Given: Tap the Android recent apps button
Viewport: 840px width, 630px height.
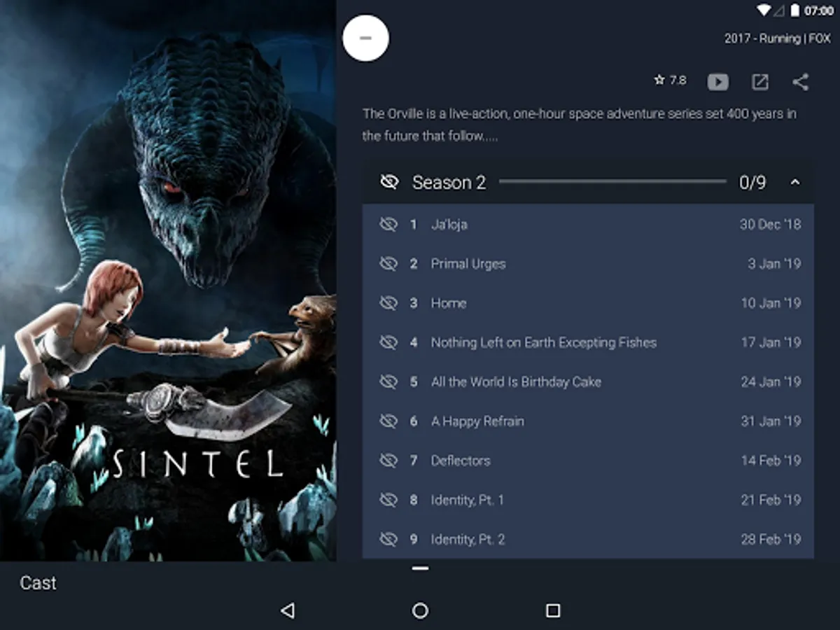Looking at the screenshot, I should 553,610.
